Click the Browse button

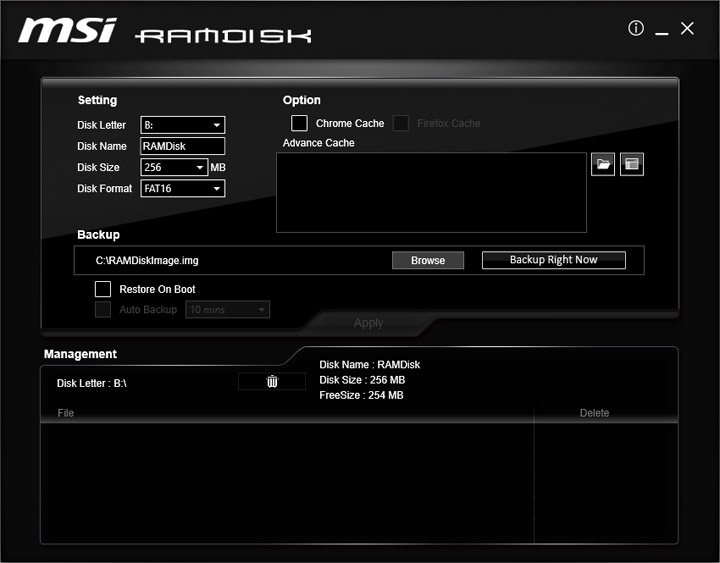click(x=428, y=260)
